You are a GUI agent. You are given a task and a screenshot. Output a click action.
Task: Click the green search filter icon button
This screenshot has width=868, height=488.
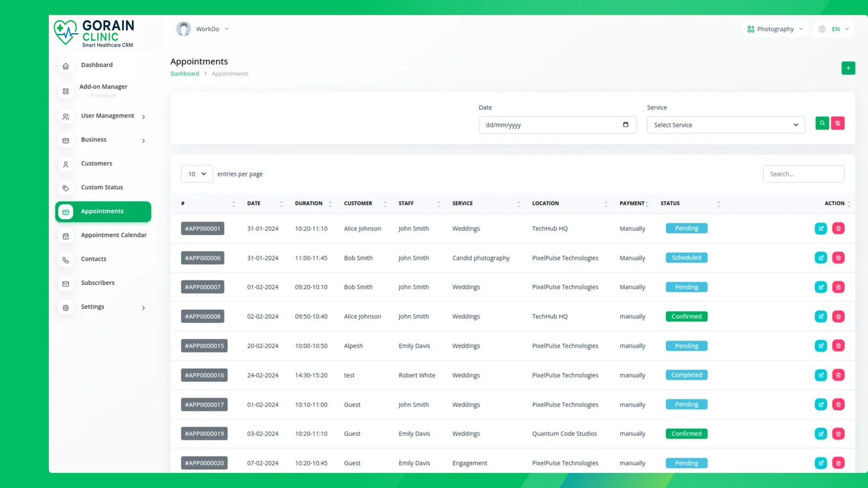coord(822,124)
